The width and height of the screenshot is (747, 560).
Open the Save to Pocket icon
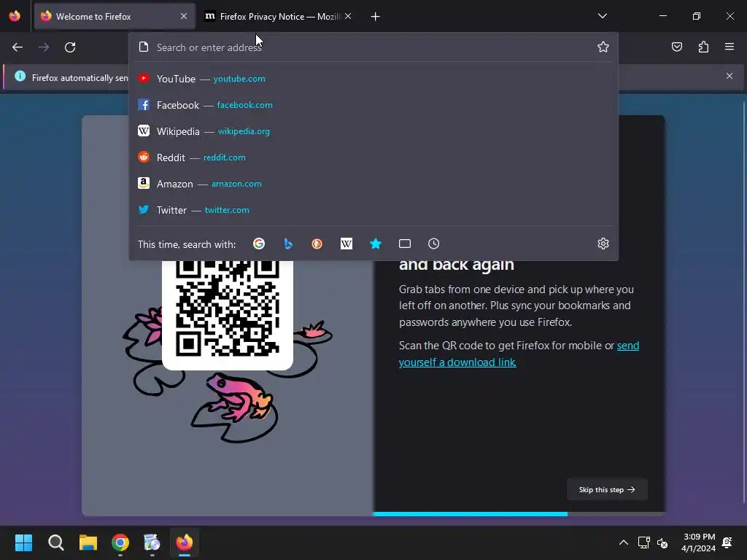tap(676, 47)
